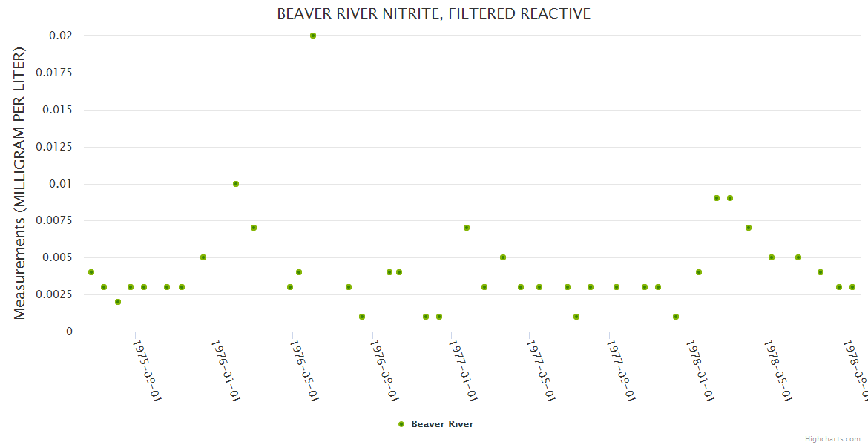Select the right of the two 0.009 points
868x445 pixels.
click(730, 198)
